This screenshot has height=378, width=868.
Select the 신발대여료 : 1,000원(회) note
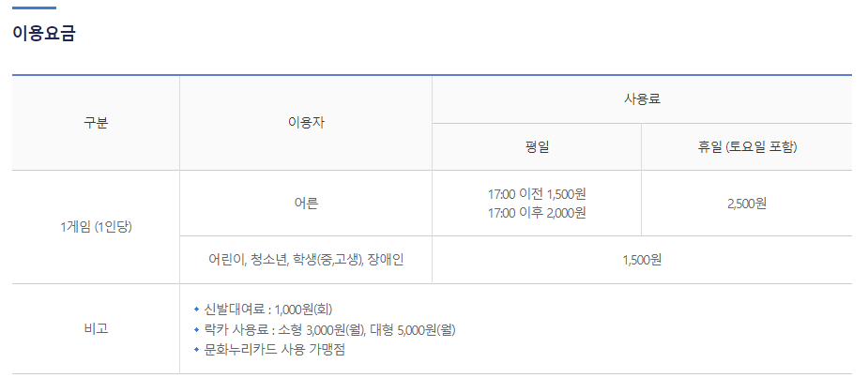click(x=268, y=309)
